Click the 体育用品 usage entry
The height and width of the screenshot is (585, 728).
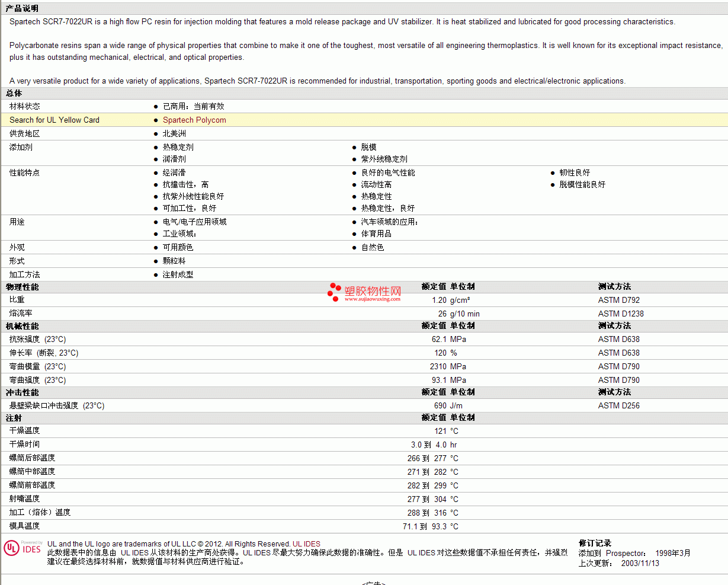pos(377,234)
